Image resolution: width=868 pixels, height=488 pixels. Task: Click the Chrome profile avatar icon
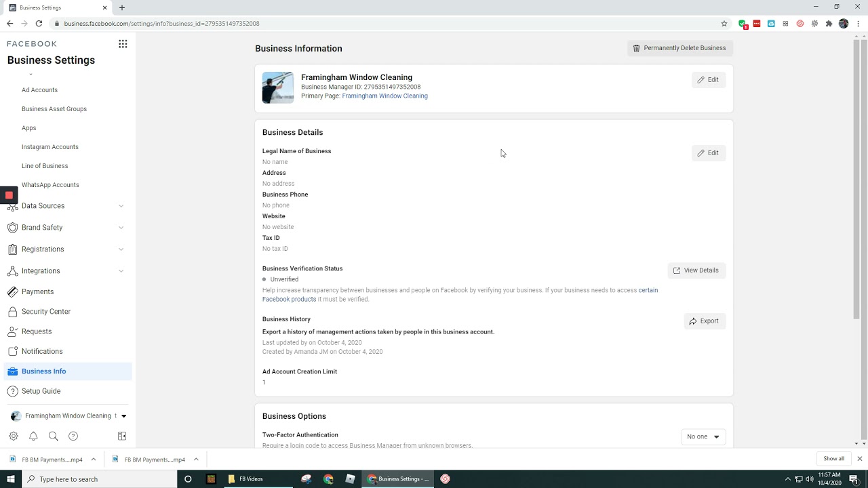tap(844, 24)
